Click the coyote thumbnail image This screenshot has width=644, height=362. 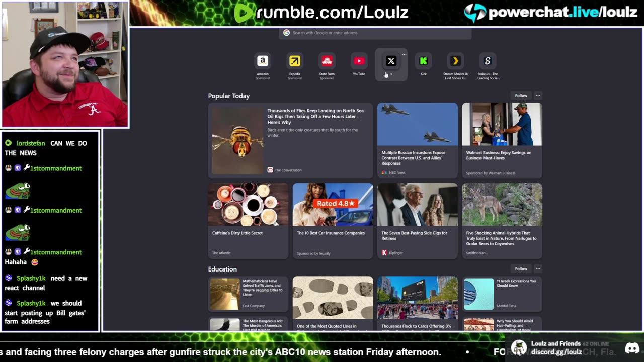502,205
